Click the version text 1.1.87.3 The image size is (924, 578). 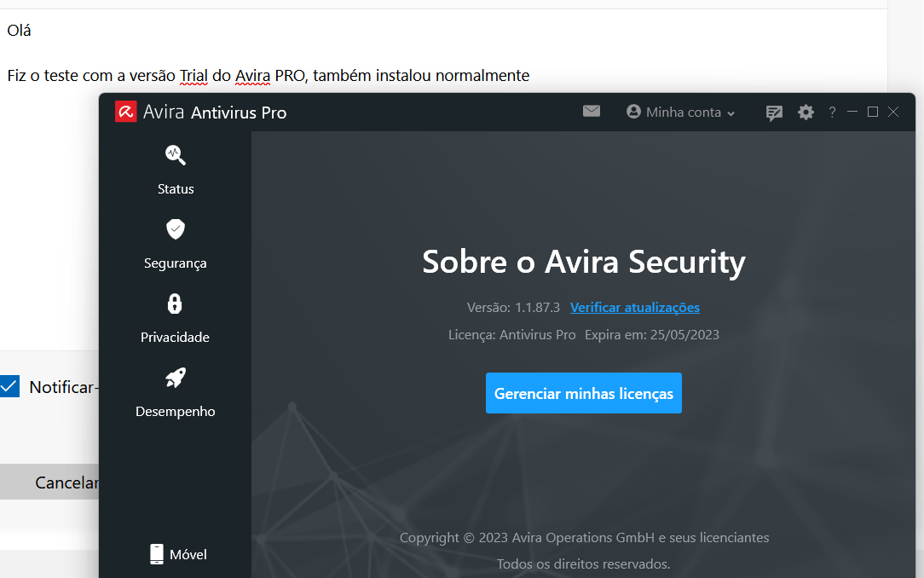coord(537,308)
